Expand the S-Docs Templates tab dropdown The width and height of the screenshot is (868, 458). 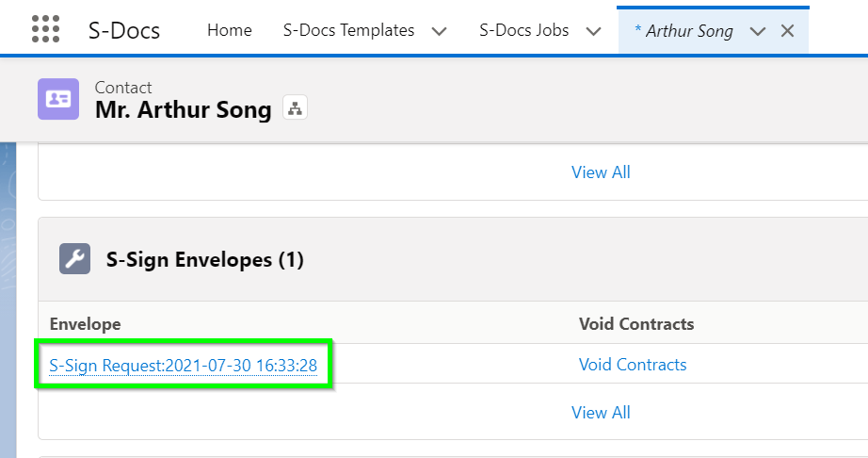439,31
